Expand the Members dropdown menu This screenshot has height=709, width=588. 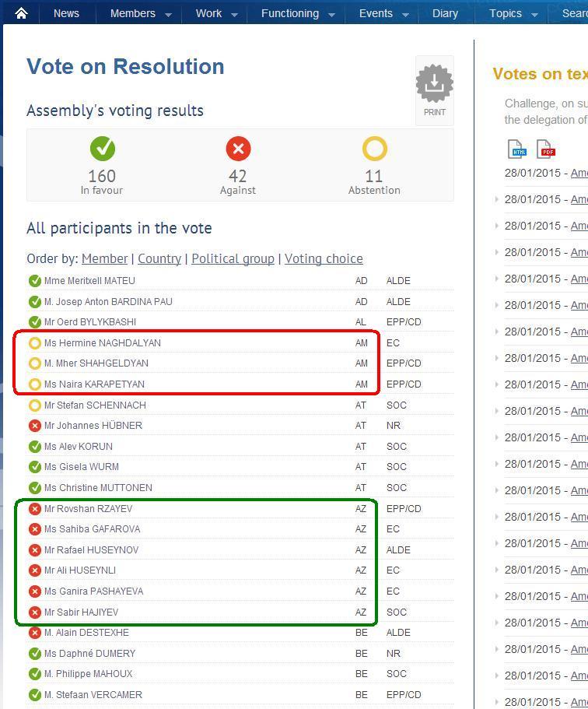pyautogui.click(x=168, y=14)
